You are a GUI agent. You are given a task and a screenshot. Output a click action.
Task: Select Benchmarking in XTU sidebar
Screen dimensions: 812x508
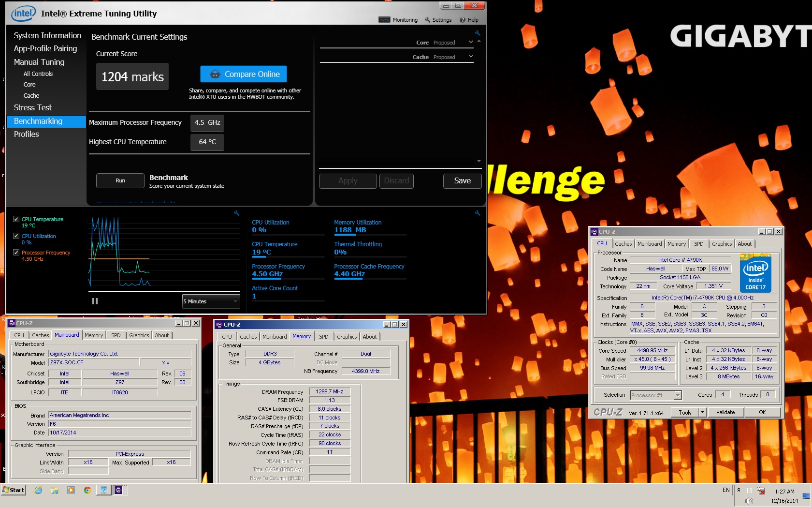(46, 121)
